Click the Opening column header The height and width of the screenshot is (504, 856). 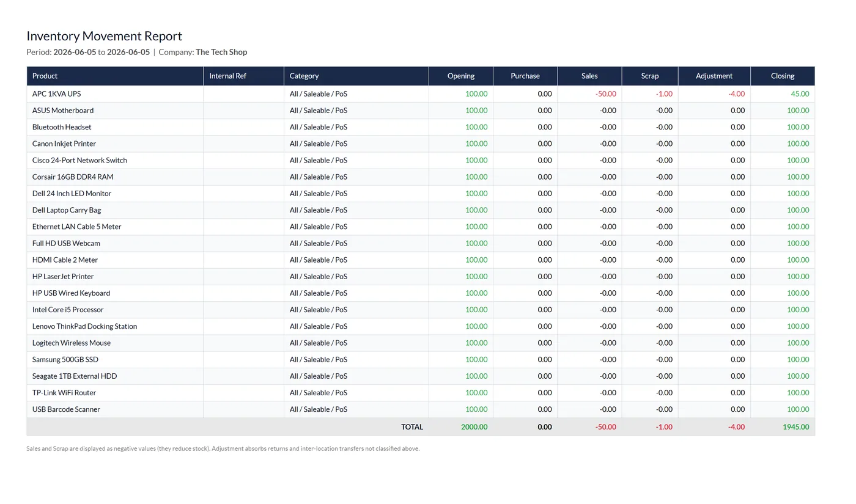pyautogui.click(x=461, y=76)
